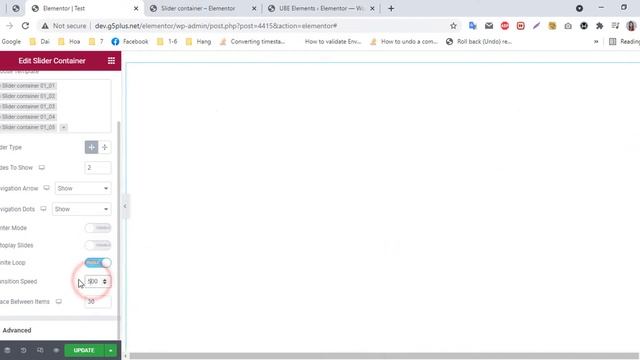This screenshot has width=640, height=360.
Task: Open the Navigation Dots dropdown
Action: point(81,209)
